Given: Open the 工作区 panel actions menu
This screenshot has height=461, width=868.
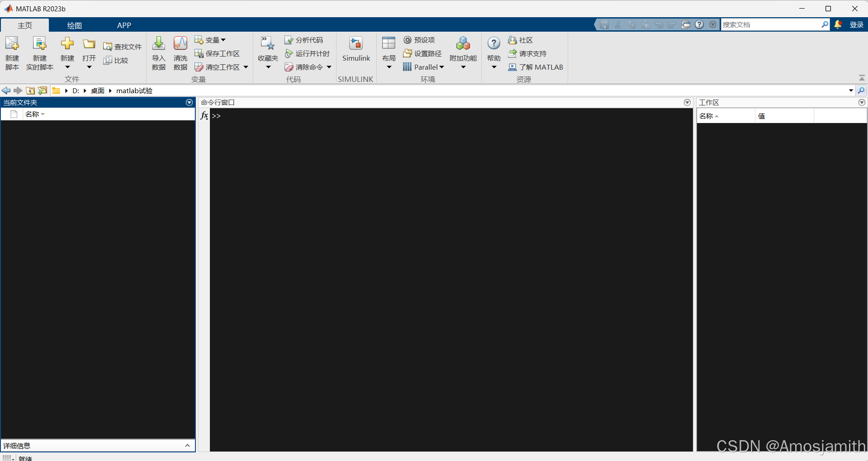Looking at the screenshot, I should point(862,103).
